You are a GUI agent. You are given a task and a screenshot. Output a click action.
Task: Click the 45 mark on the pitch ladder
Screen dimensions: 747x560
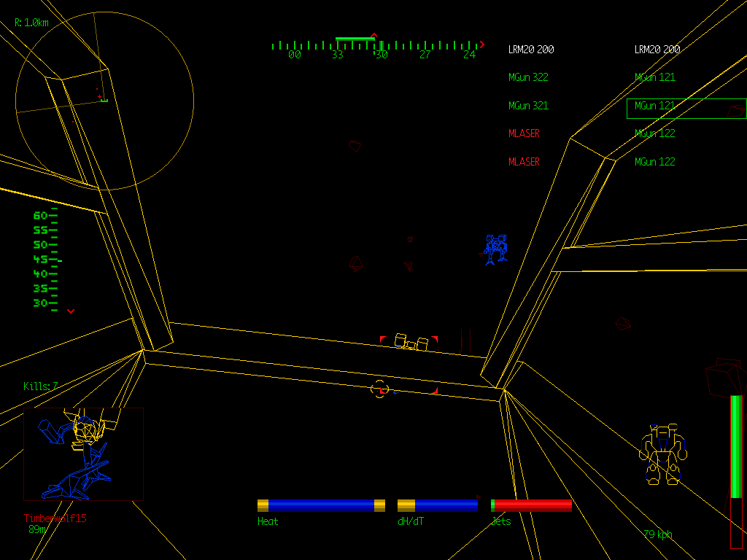40,260
